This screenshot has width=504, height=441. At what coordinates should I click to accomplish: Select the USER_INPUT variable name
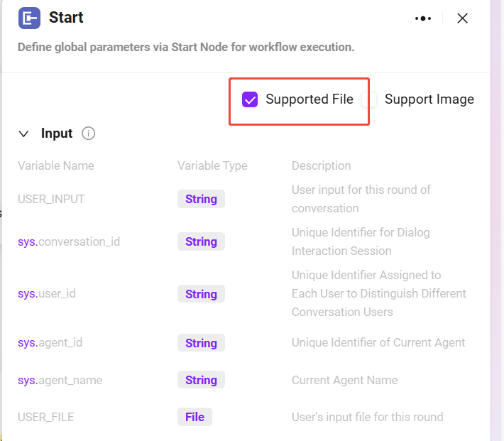(x=51, y=199)
